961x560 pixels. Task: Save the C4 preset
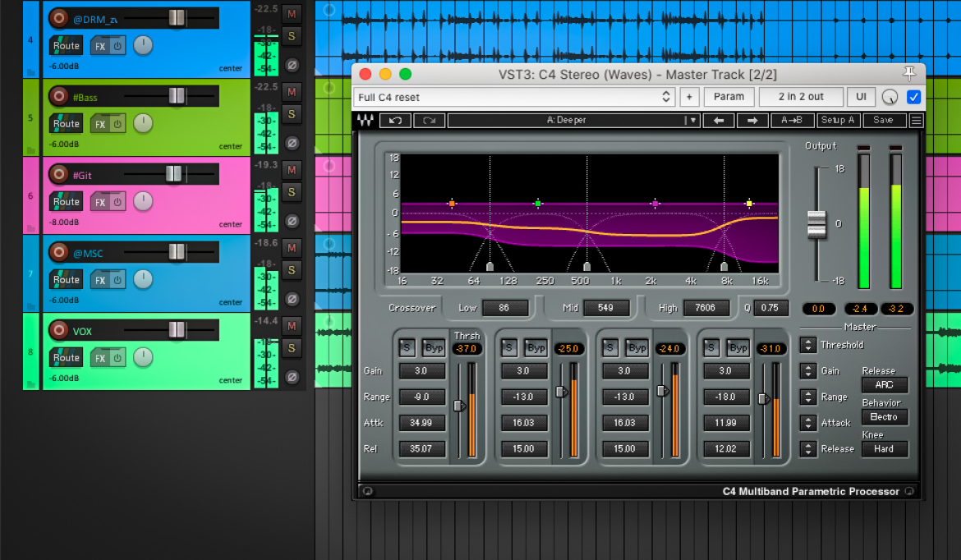click(x=883, y=120)
